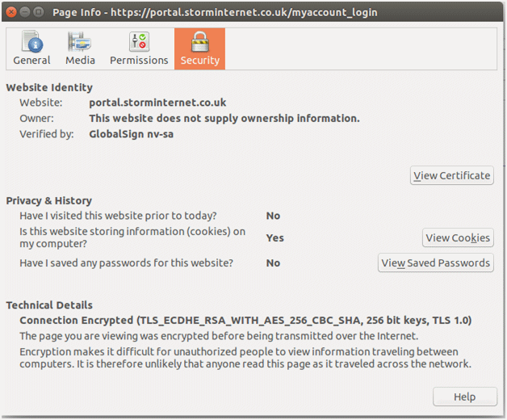
Task: Switch to the General tab label
Action: (31, 61)
